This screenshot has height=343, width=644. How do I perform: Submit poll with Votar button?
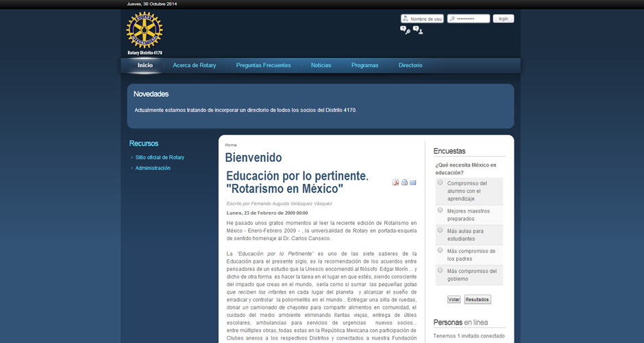454,299
